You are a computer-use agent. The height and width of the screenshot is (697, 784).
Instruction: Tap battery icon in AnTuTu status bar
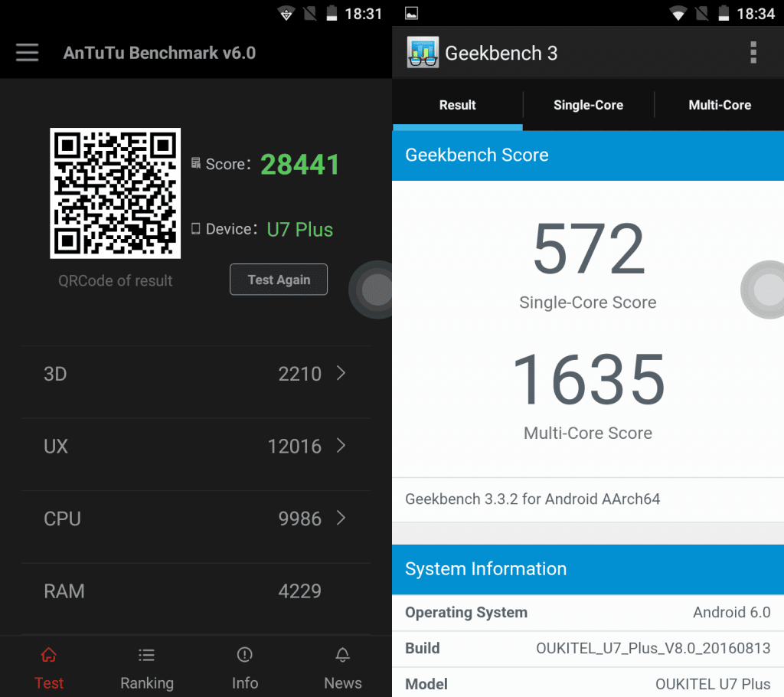click(332, 14)
